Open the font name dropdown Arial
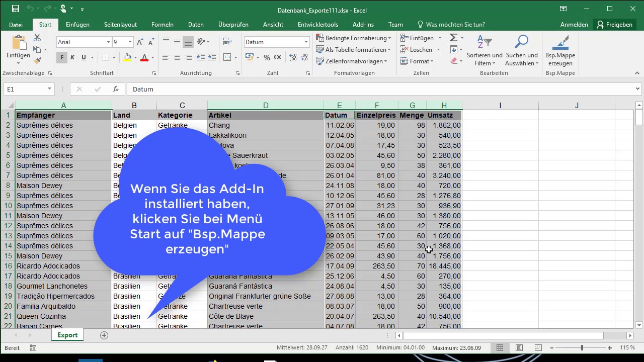 108,42
